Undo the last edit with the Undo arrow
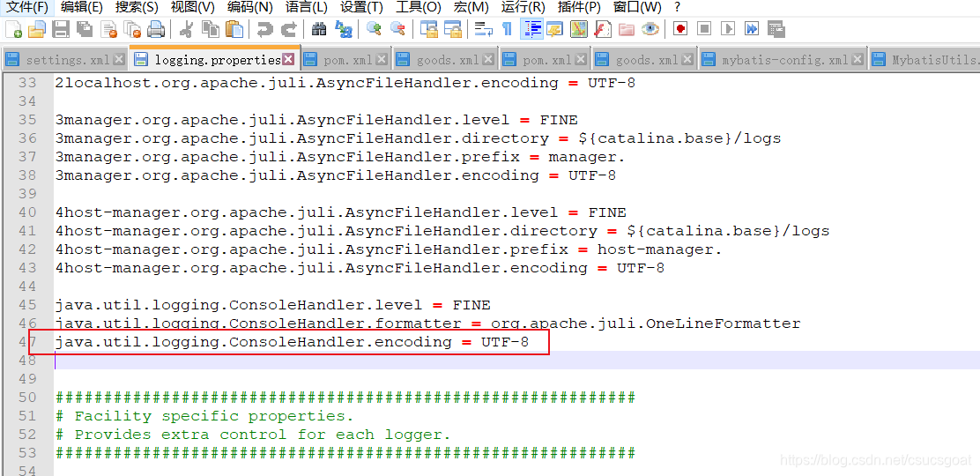The image size is (980, 476). (x=265, y=29)
